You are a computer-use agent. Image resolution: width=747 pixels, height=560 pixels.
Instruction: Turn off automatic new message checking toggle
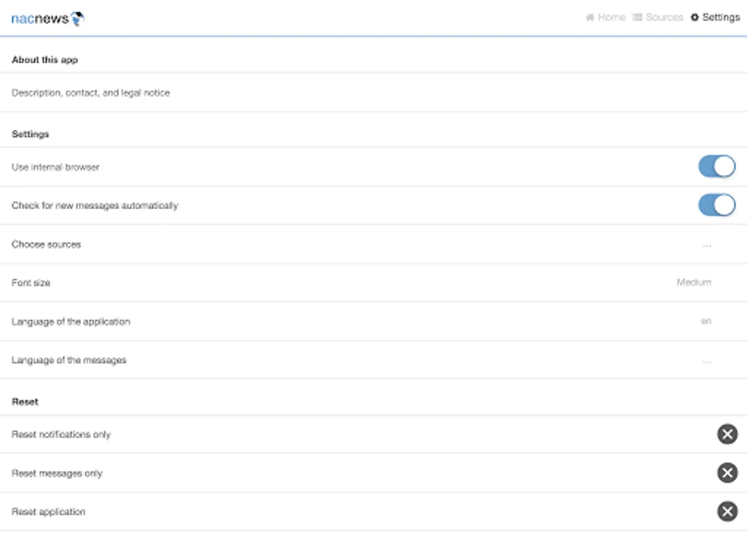(x=716, y=205)
